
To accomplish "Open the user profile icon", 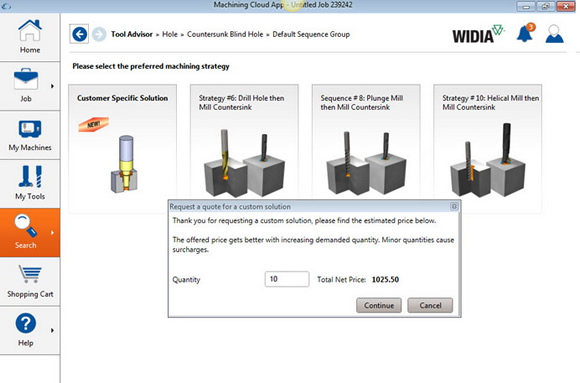I will pos(554,34).
